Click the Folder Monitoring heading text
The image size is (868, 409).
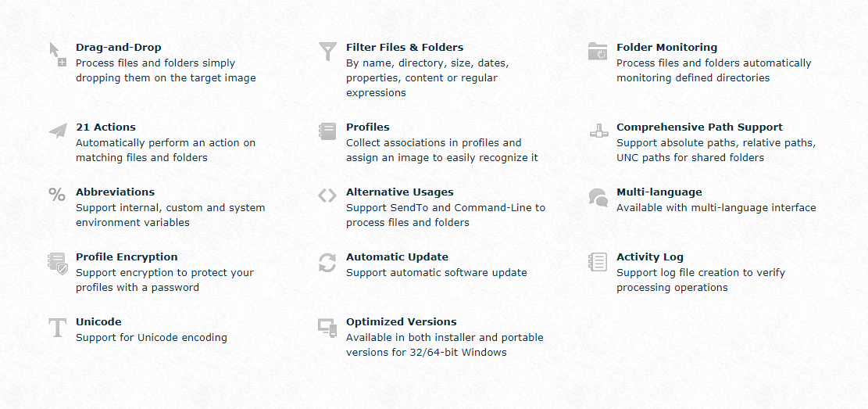tap(666, 48)
